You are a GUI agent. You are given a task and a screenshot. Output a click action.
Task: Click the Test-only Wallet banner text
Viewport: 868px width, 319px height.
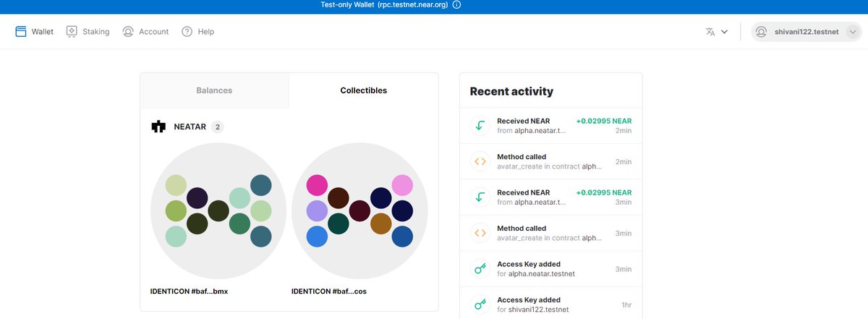[384, 5]
